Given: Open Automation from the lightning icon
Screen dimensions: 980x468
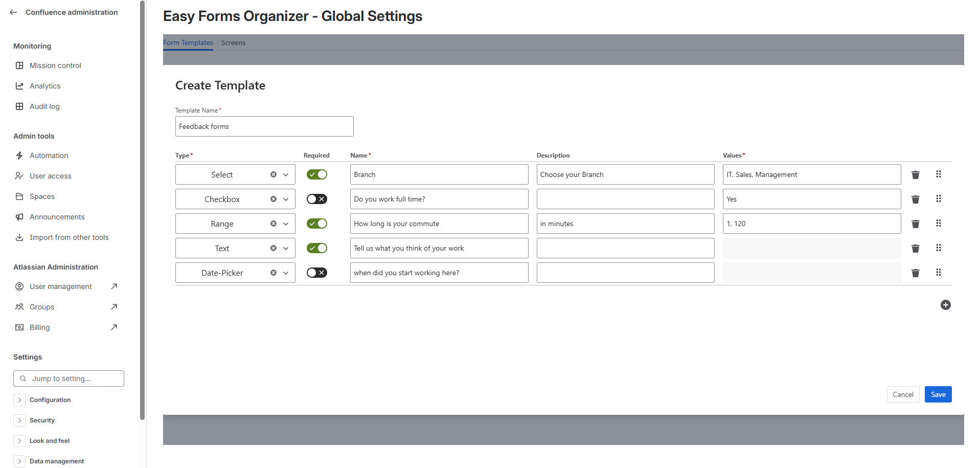Looking at the screenshot, I should coord(19,155).
